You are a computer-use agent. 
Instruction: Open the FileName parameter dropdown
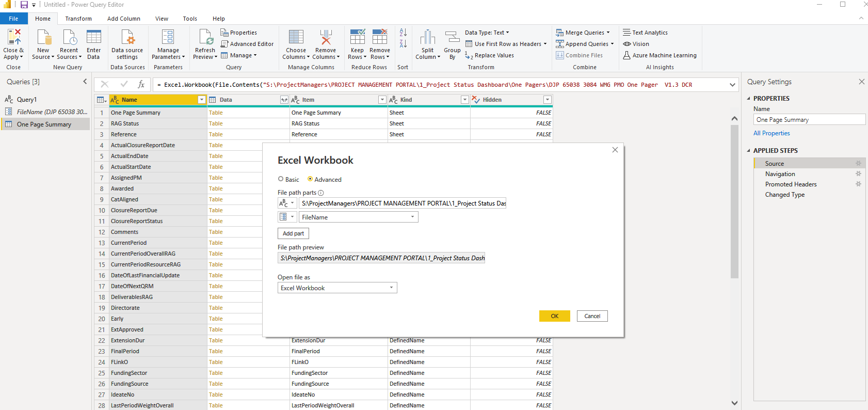pos(359,217)
